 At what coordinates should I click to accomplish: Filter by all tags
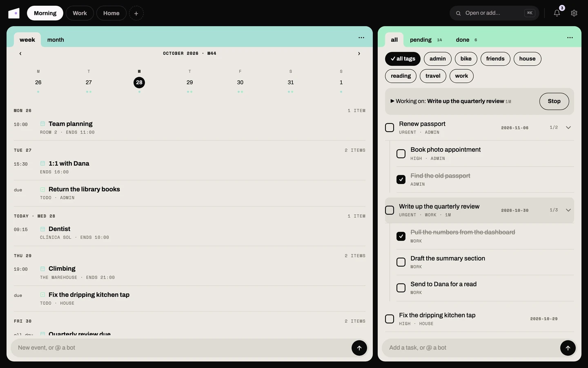[x=403, y=59]
